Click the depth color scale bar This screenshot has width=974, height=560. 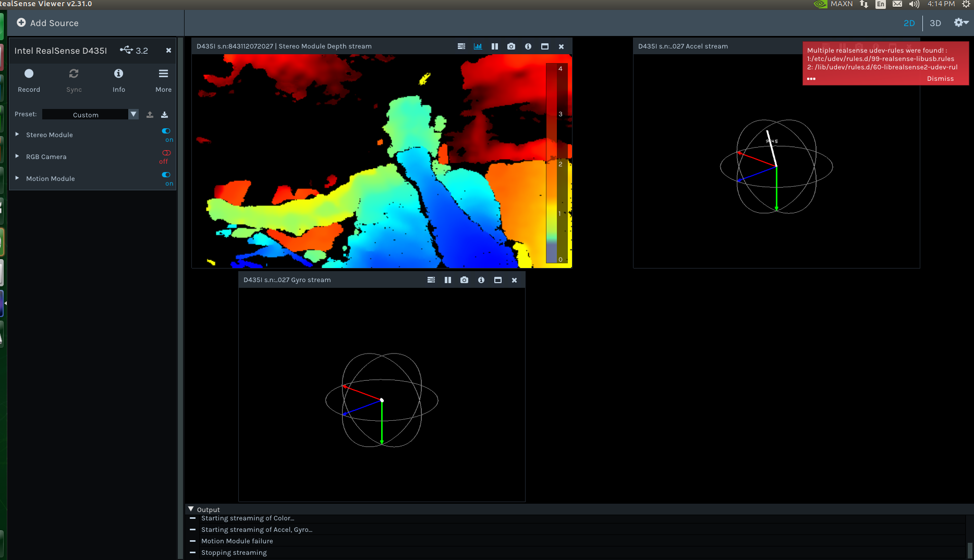(x=556, y=163)
